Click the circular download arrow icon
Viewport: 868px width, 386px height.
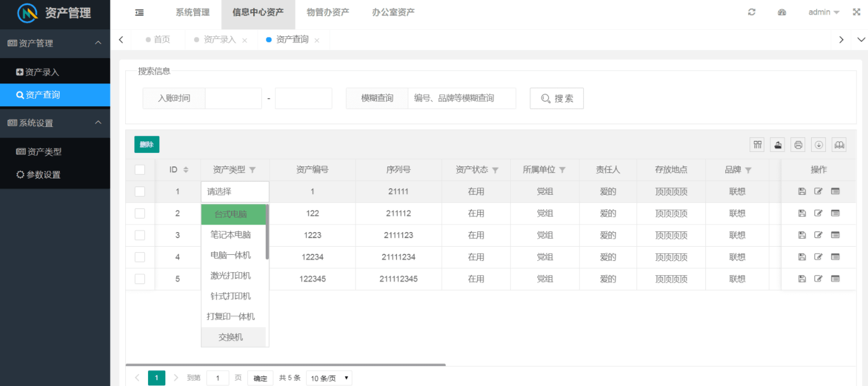tap(819, 145)
